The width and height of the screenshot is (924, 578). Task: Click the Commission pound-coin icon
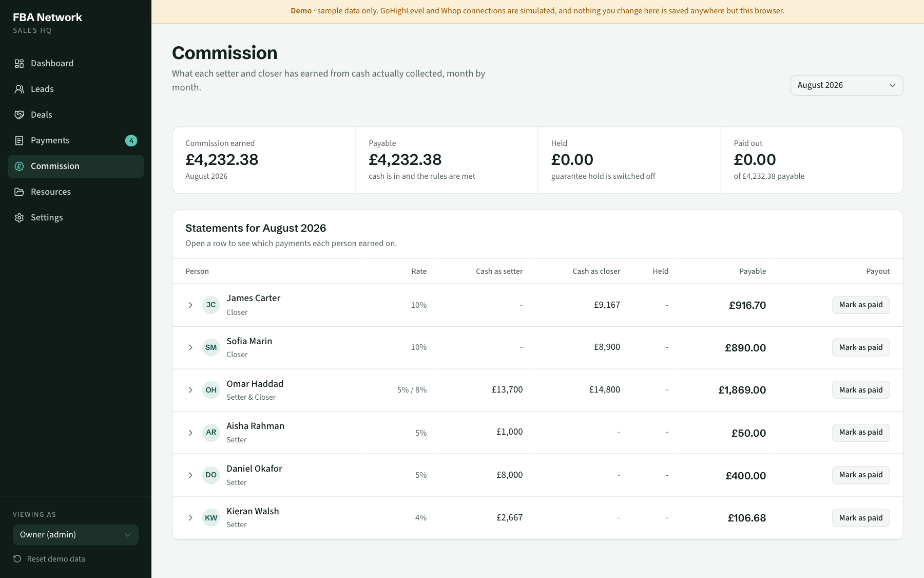(x=19, y=166)
